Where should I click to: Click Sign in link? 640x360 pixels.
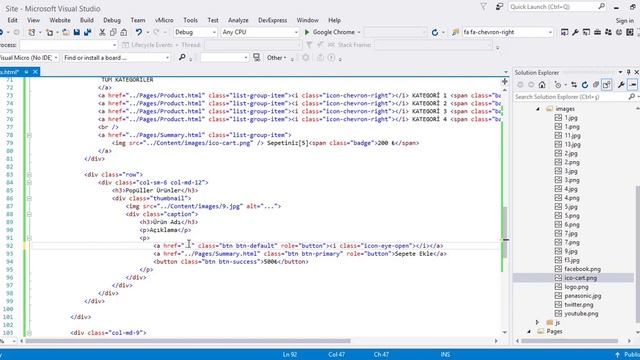tap(624, 20)
